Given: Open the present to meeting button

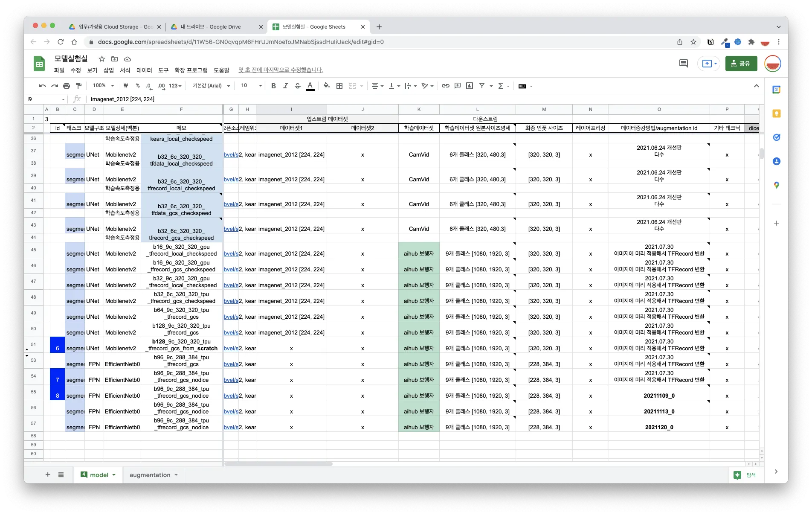Looking at the screenshot, I should 709,64.
